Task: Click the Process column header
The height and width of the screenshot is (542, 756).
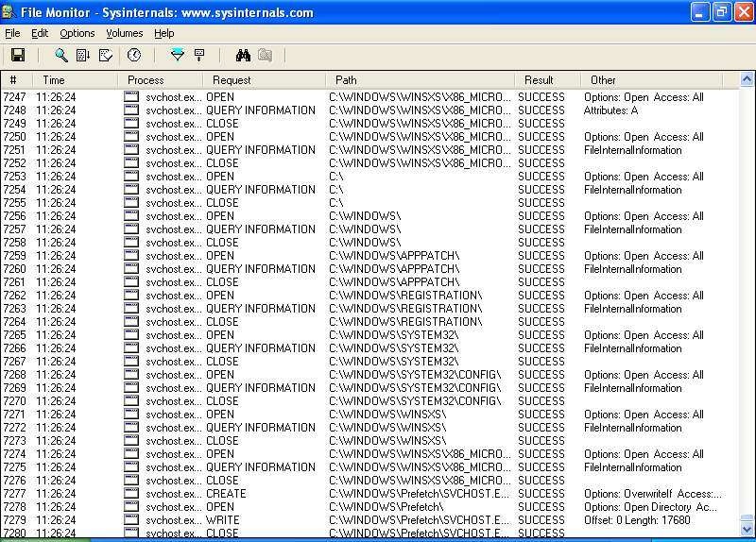Action: click(x=146, y=80)
